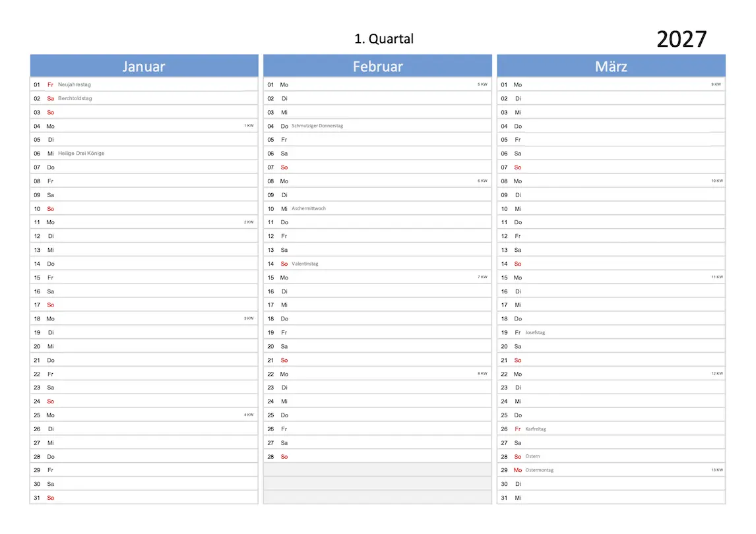
Task: Click the Schmutziger Donnerstag label in Februar
Action: (317, 126)
